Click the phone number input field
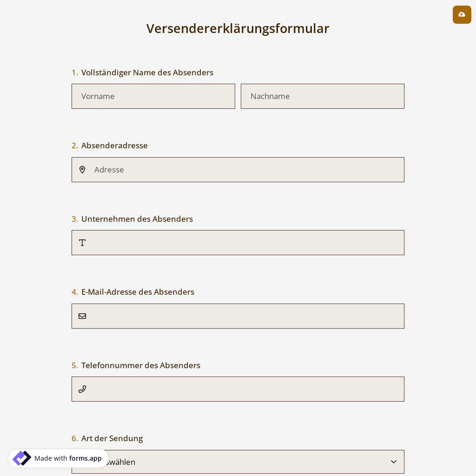Viewport: 476px width, 476px height. click(x=238, y=389)
